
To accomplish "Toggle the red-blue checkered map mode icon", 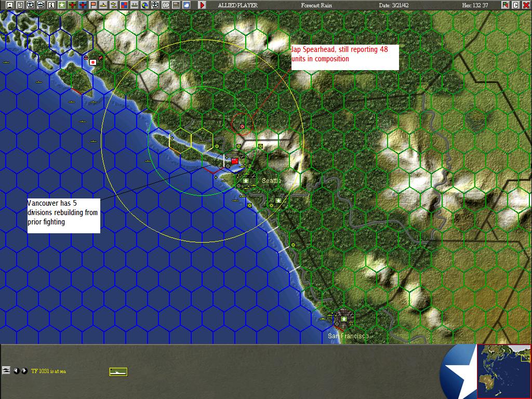I will 124,5.
